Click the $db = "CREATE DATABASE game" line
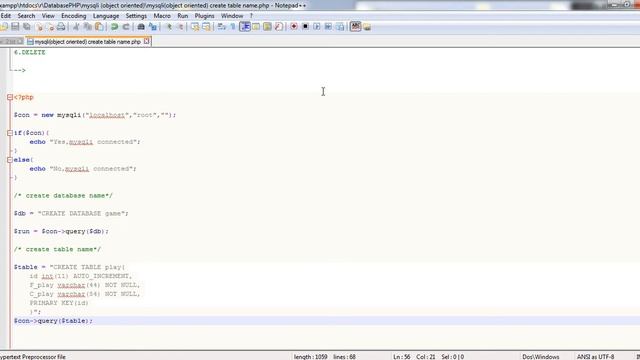Image resolution: width=640 pixels, height=360 pixels. click(x=71, y=213)
